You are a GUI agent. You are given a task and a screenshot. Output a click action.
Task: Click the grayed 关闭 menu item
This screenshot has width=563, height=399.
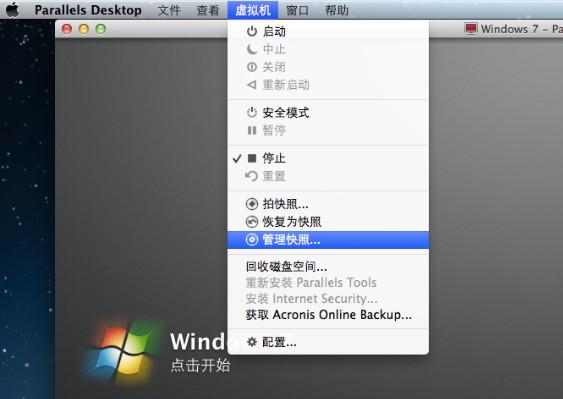[x=328, y=67]
